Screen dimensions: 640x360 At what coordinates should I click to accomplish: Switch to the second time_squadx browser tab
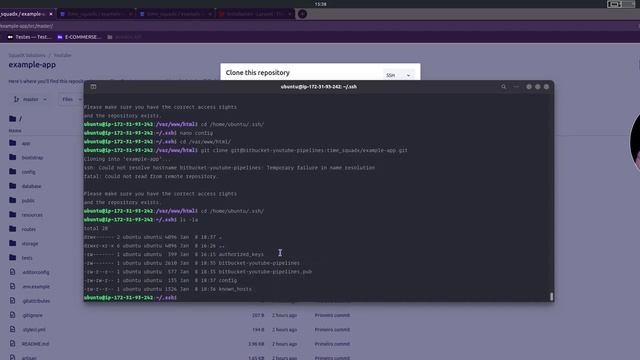(96, 14)
